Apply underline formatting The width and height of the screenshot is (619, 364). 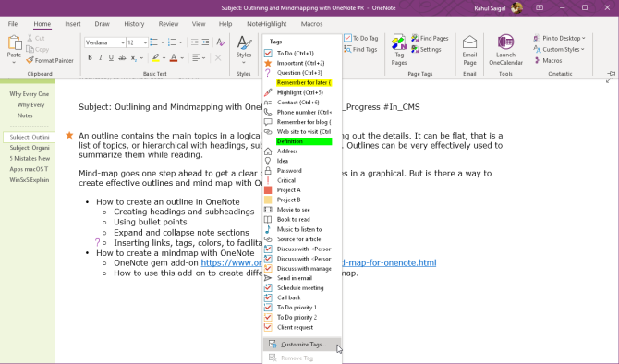(111, 58)
